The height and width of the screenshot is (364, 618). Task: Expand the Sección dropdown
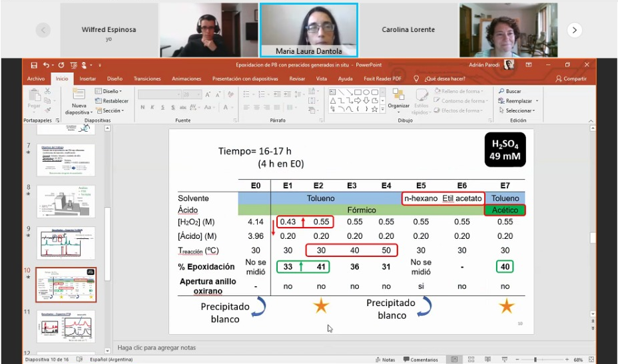111,110
